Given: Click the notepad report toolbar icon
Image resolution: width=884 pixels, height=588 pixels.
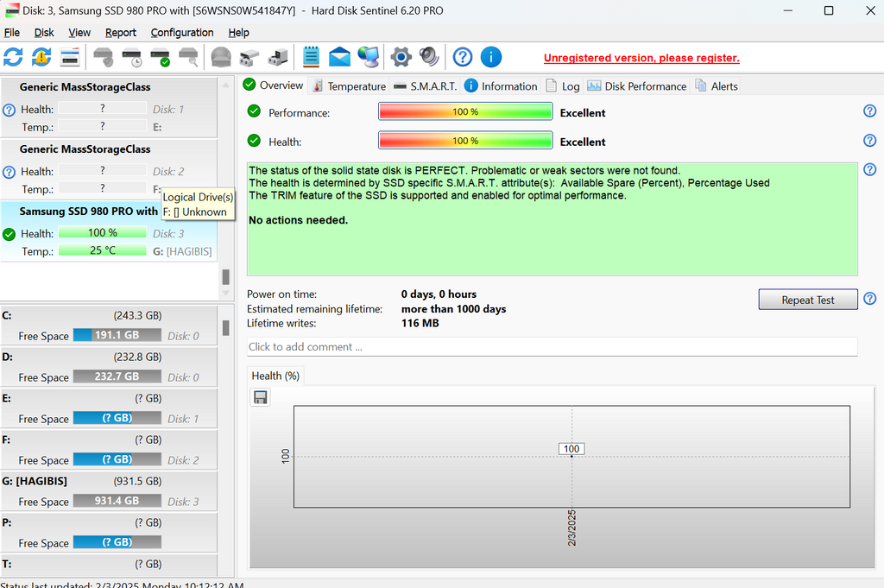Looking at the screenshot, I should click(x=311, y=57).
